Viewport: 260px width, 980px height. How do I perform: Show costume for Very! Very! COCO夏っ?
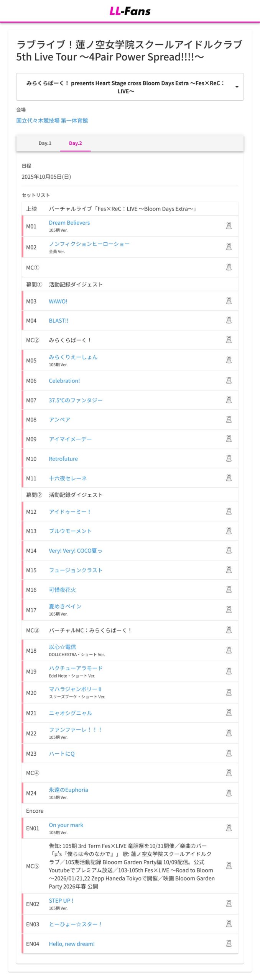click(229, 550)
